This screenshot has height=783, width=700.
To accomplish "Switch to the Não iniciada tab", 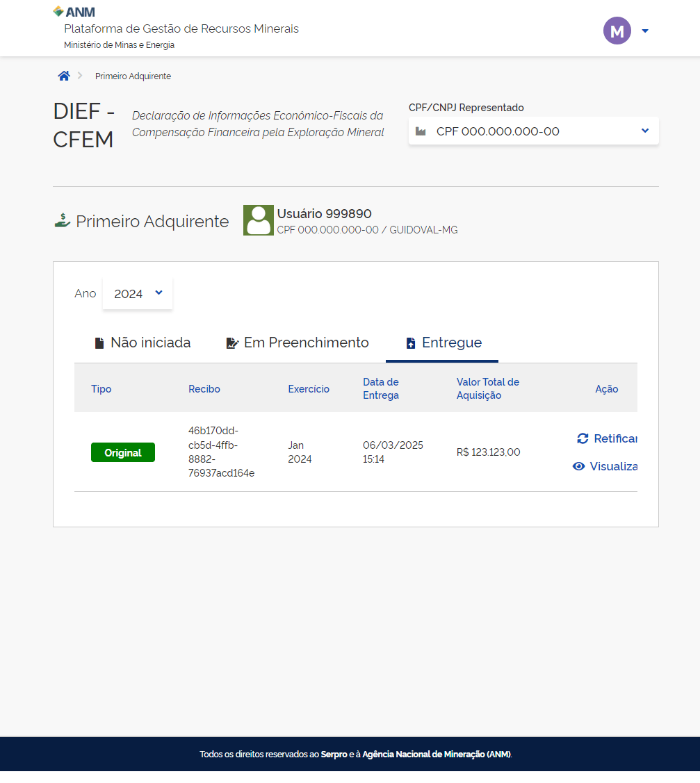I will (x=143, y=343).
